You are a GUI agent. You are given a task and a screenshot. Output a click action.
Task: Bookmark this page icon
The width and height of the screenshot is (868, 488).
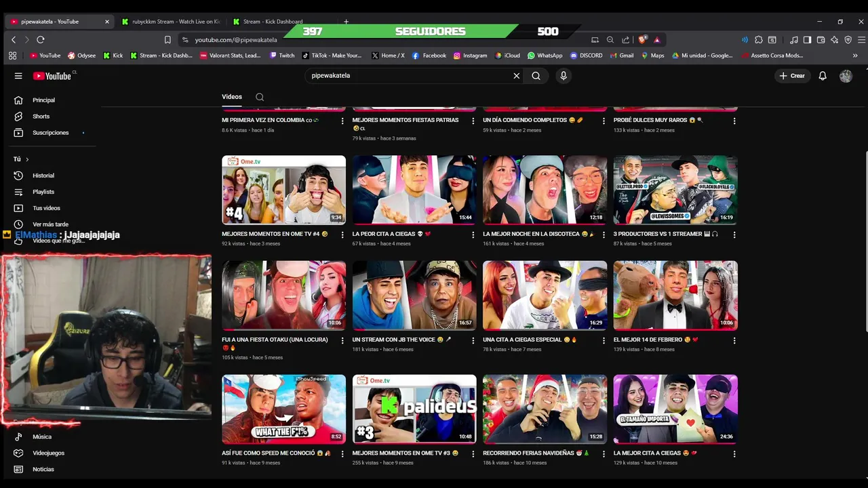point(167,40)
